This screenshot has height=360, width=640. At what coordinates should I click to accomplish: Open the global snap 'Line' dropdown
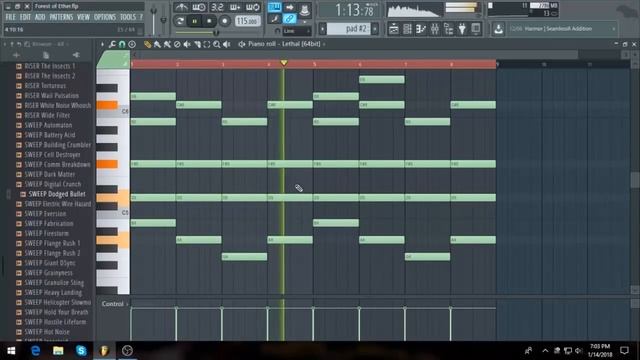coord(297,31)
